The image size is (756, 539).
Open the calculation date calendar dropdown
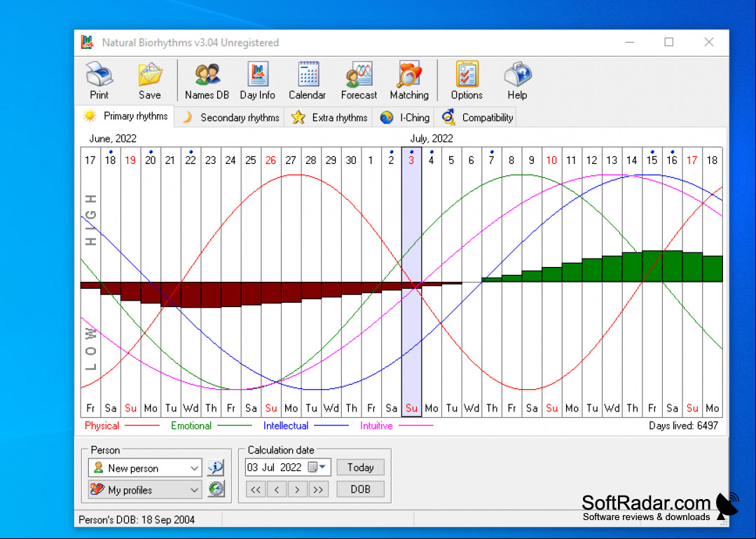click(317, 467)
